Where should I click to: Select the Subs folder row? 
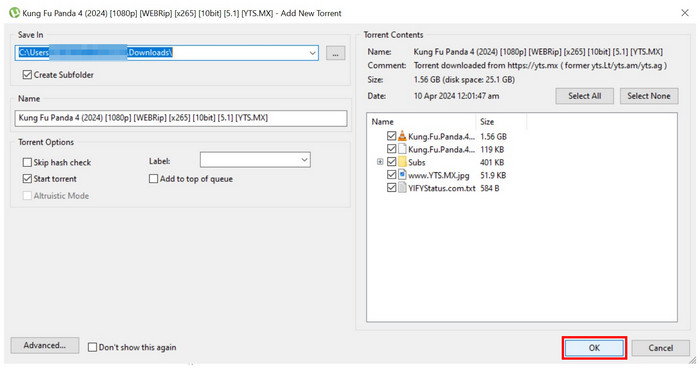(417, 162)
